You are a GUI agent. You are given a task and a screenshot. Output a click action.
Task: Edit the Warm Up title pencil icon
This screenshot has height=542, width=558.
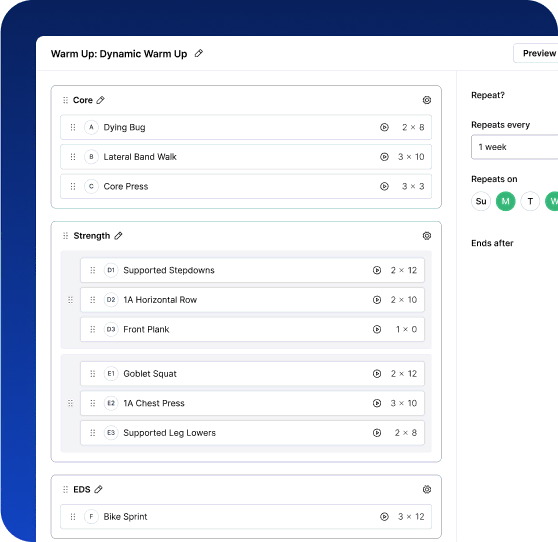tap(199, 53)
